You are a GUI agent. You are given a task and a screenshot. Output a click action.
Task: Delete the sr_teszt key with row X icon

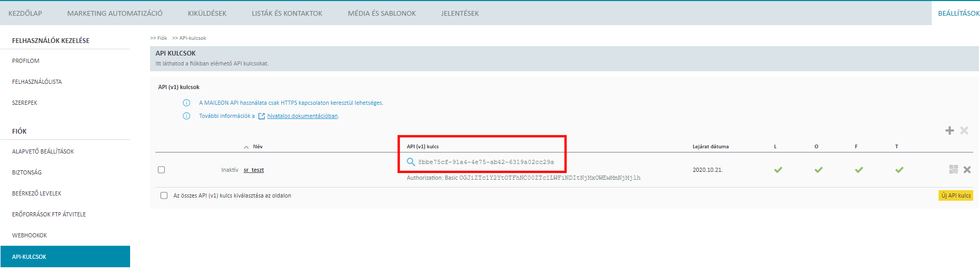pos(967,170)
